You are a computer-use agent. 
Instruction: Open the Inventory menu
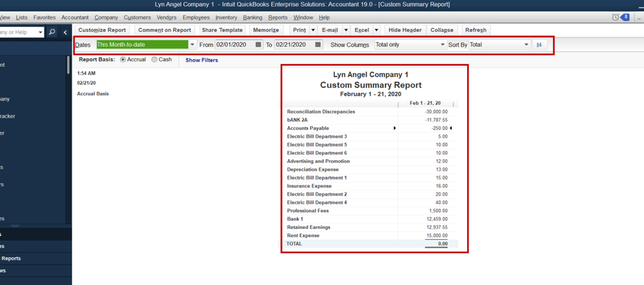(226, 17)
